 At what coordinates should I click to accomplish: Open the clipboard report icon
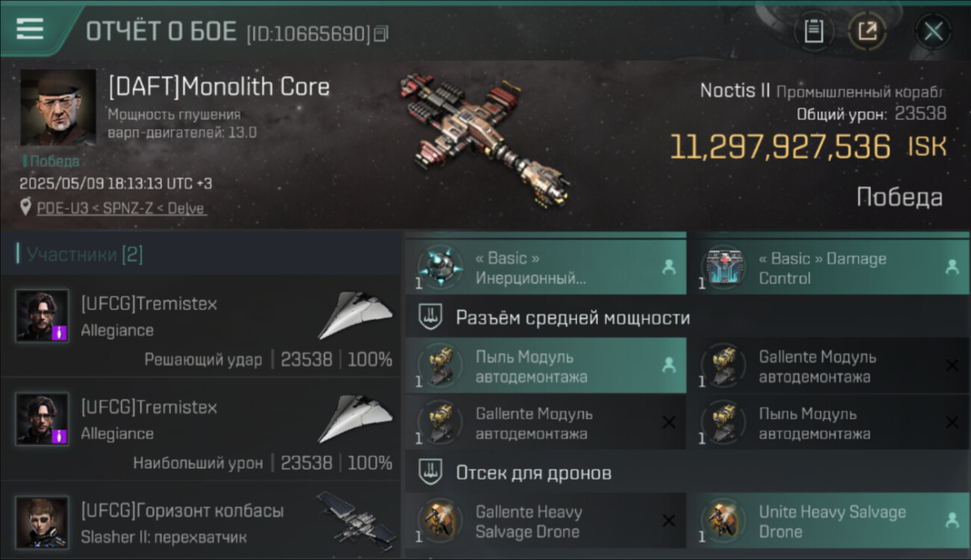pyautogui.click(x=813, y=31)
